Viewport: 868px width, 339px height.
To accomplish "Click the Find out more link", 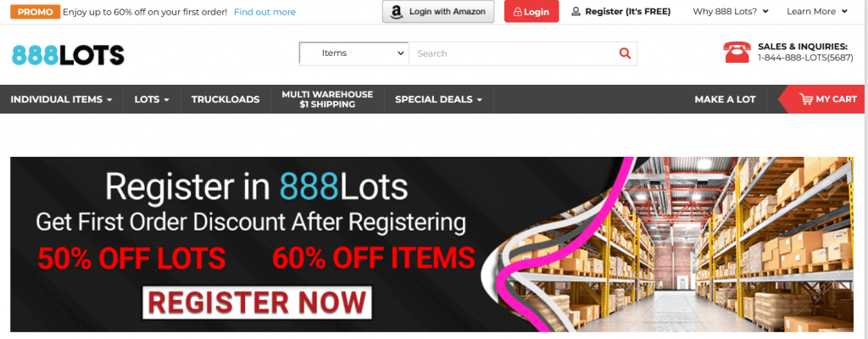I will pyautogui.click(x=264, y=12).
